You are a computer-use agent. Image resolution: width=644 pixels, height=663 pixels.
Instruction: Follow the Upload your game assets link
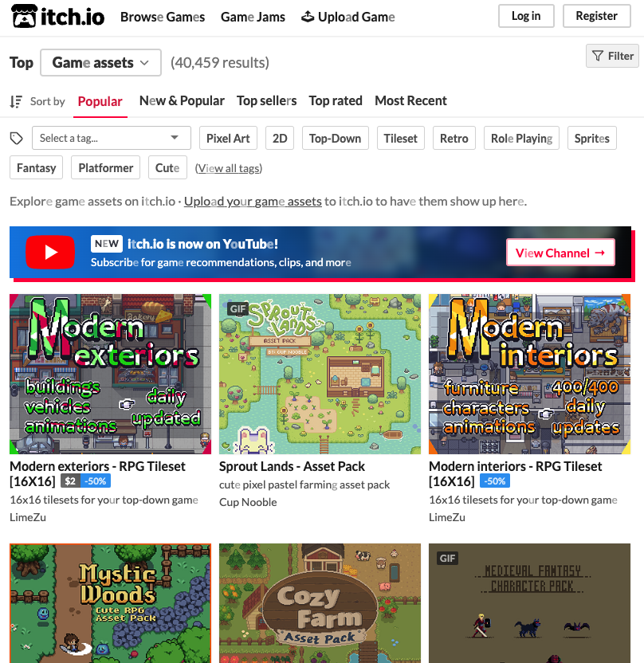(x=253, y=202)
